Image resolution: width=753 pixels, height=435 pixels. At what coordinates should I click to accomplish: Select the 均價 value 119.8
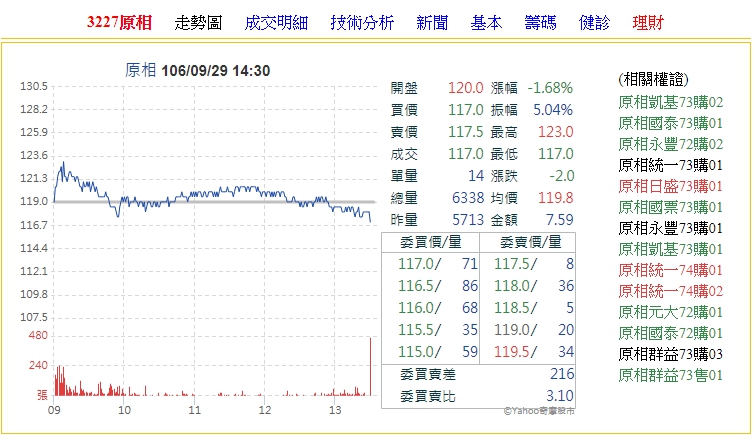point(556,198)
